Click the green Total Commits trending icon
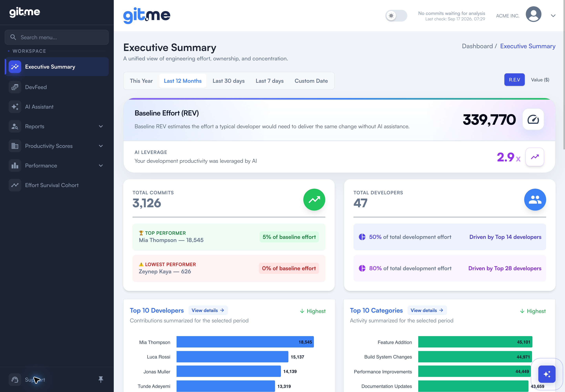Image resolution: width=565 pixels, height=392 pixels. pos(314,200)
